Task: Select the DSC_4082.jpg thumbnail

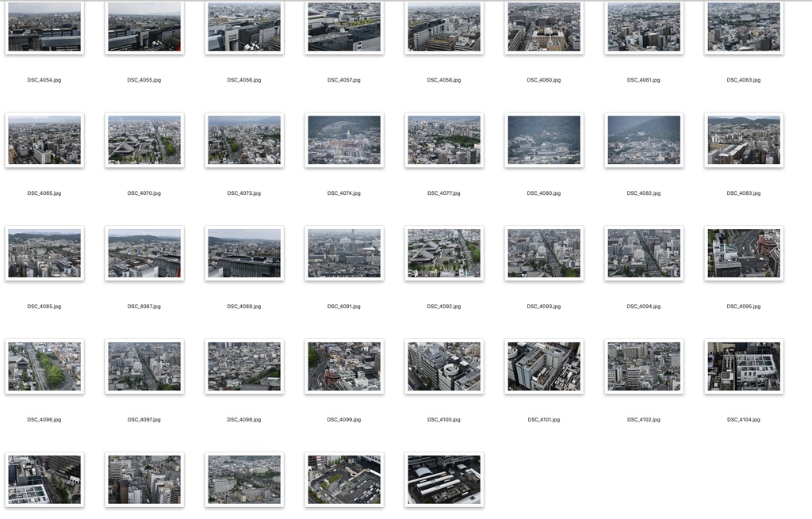Action: click(643, 139)
